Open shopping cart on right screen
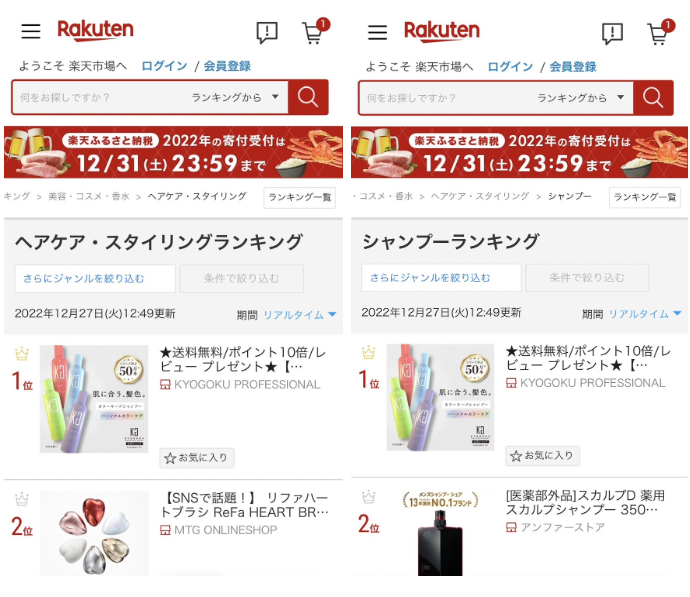 click(x=660, y=32)
